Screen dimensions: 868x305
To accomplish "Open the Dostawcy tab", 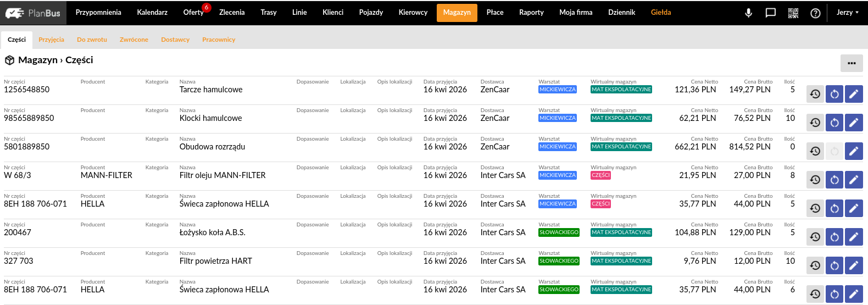I will click(x=175, y=40).
